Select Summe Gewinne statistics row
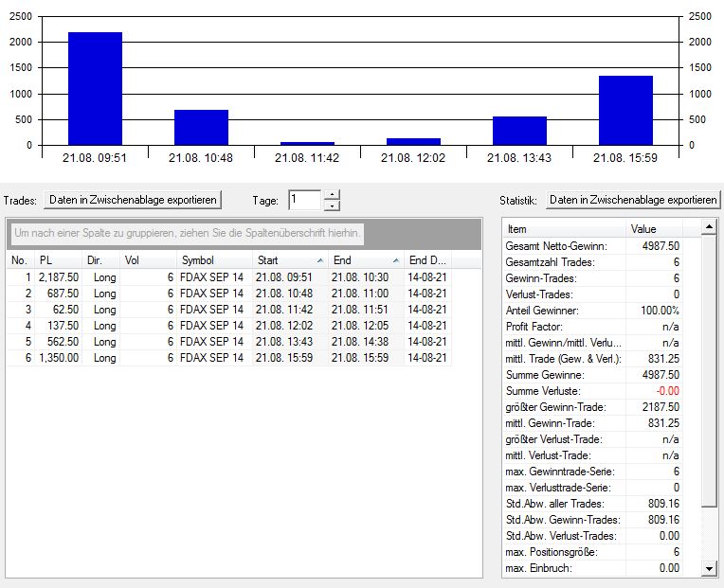This screenshot has height=588, width=724. [x=593, y=375]
